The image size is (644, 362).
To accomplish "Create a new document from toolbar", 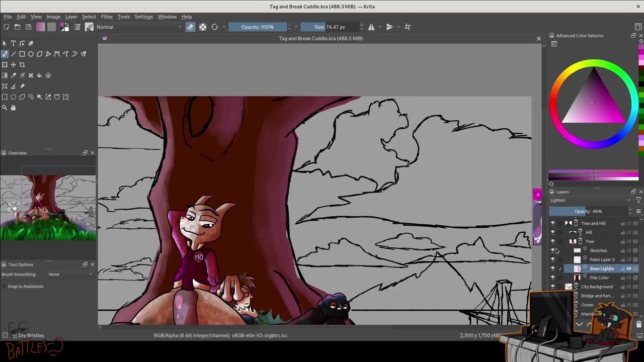I will pyautogui.click(x=6, y=27).
